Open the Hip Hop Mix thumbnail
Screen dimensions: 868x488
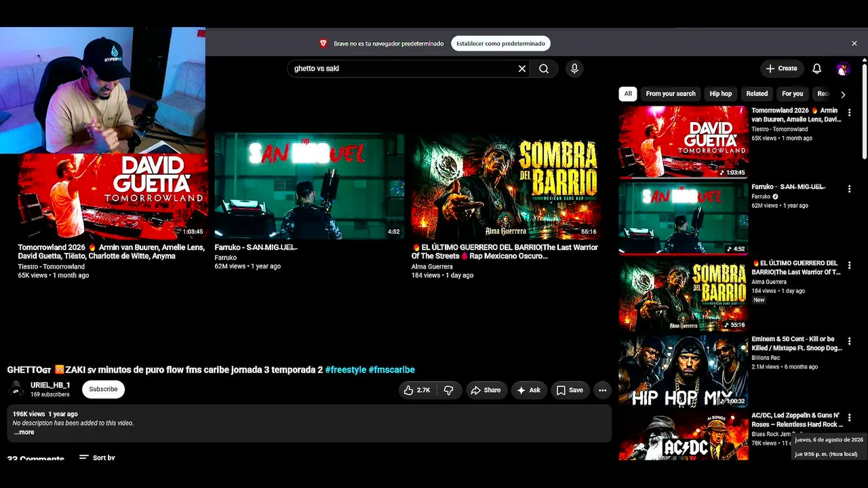684,371
